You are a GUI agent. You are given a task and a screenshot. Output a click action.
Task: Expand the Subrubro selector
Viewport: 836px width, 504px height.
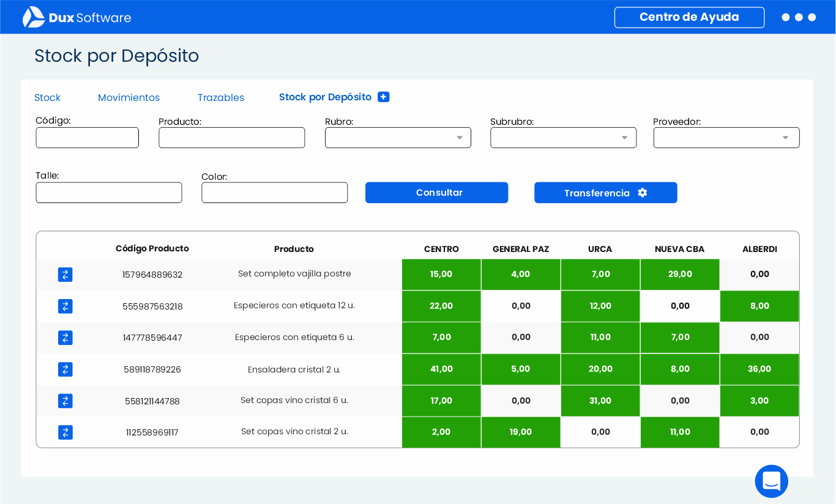coord(625,137)
